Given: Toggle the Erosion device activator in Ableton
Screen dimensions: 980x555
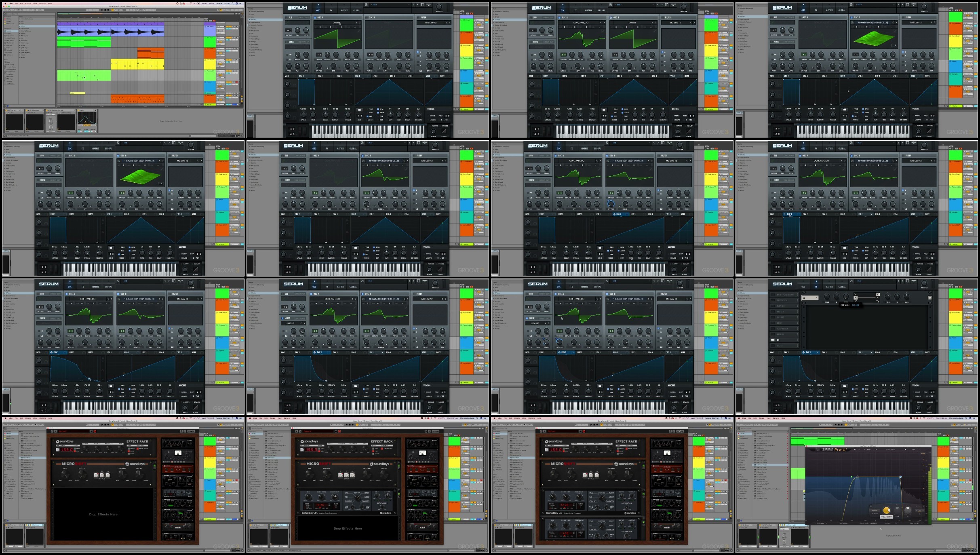Looking at the screenshot, I should (x=78, y=110).
